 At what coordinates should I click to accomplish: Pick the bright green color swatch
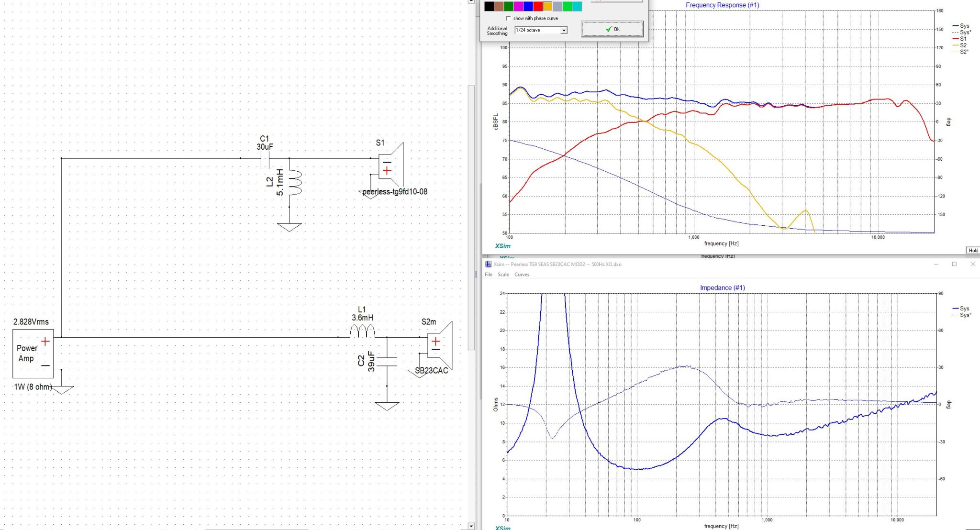coord(568,6)
